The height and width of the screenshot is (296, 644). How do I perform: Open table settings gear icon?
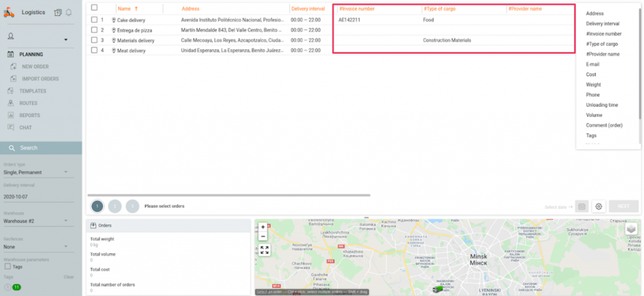599,206
